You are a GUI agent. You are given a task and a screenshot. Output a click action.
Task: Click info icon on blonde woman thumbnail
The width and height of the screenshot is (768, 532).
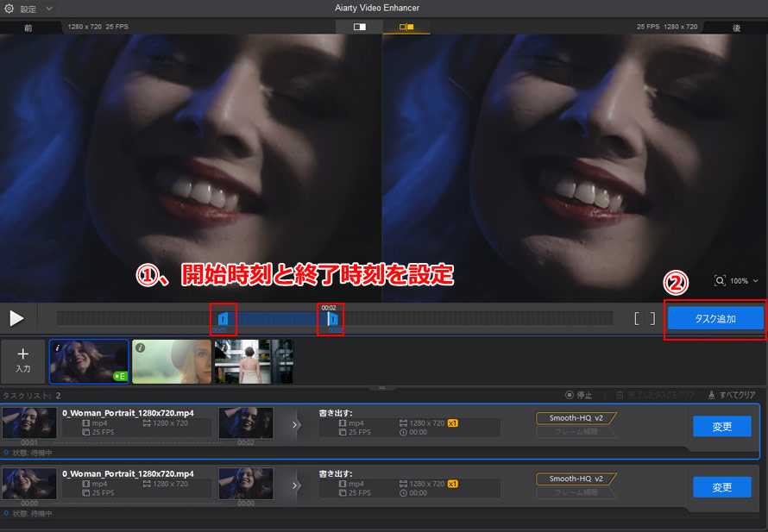coord(140,347)
